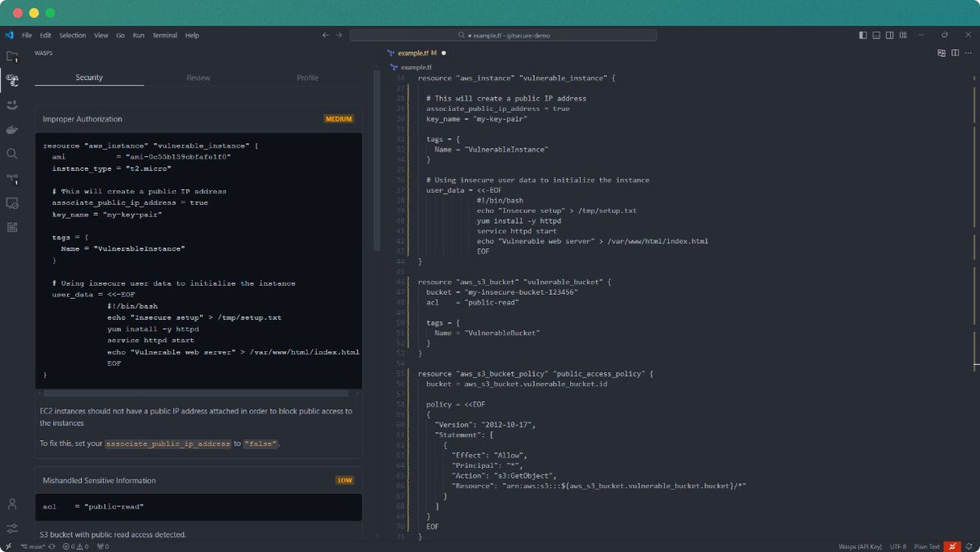Open notifications via the bell icon
The height and width of the screenshot is (552, 980).
click(969, 545)
